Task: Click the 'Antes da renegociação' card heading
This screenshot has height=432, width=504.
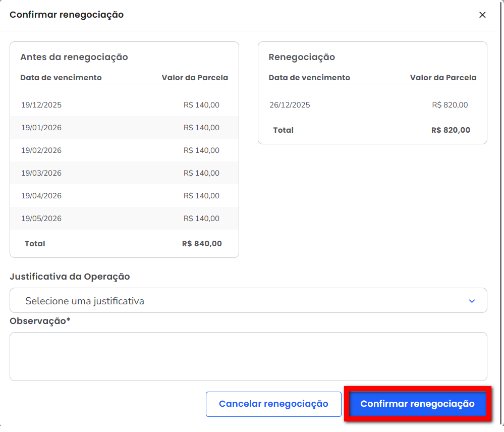Action: tap(74, 57)
